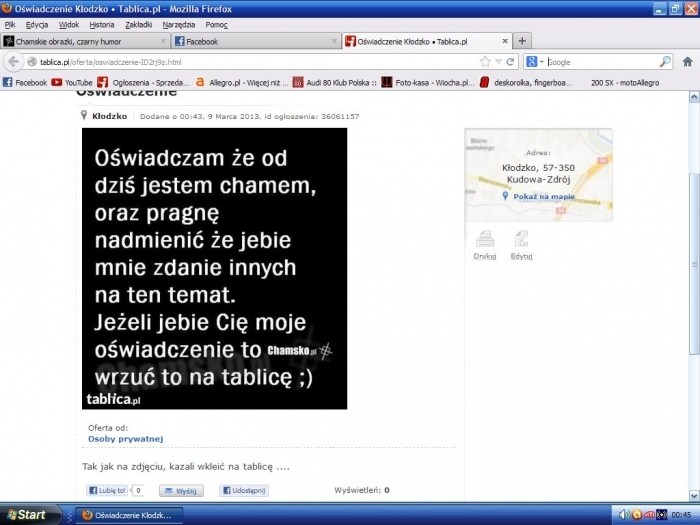Click the Lubię to! button
This screenshot has width=700, height=525.
pos(107,491)
